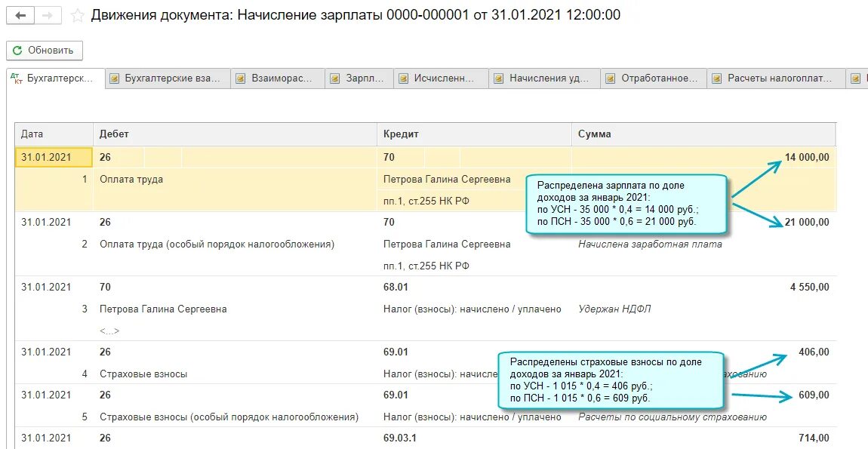Screen dimensions: 868x449
Task: Select the 406,00 amount cell
Action: (x=814, y=352)
